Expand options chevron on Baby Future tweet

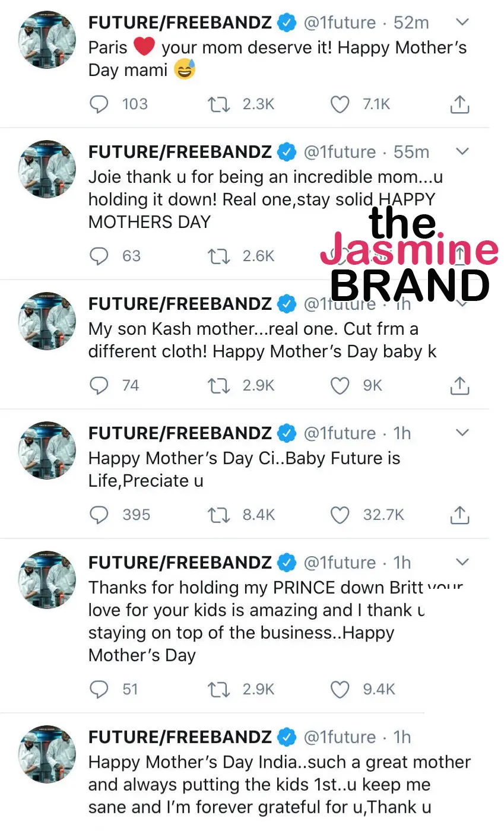461,433
